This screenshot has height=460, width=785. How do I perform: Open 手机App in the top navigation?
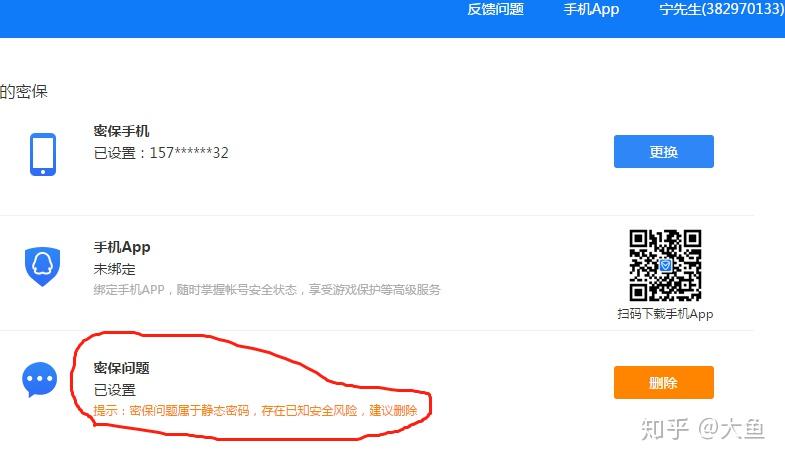click(x=591, y=10)
